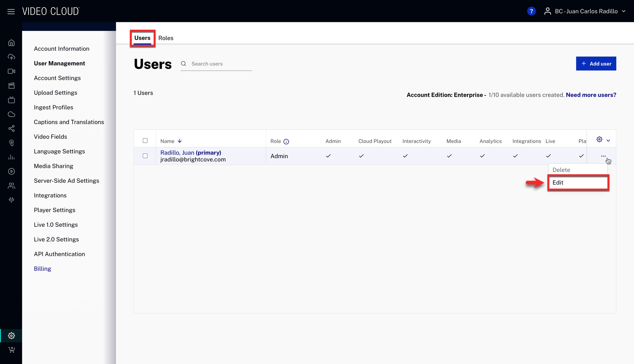This screenshot has width=634, height=364.
Task: Open the Analytics bar chart icon
Action: [x=11, y=157]
